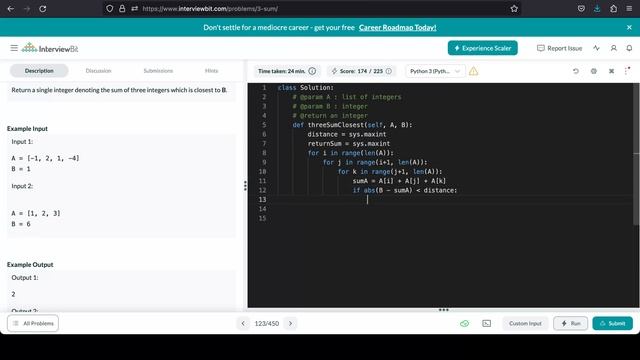
Task: Click Report Issue
Action: click(559, 48)
